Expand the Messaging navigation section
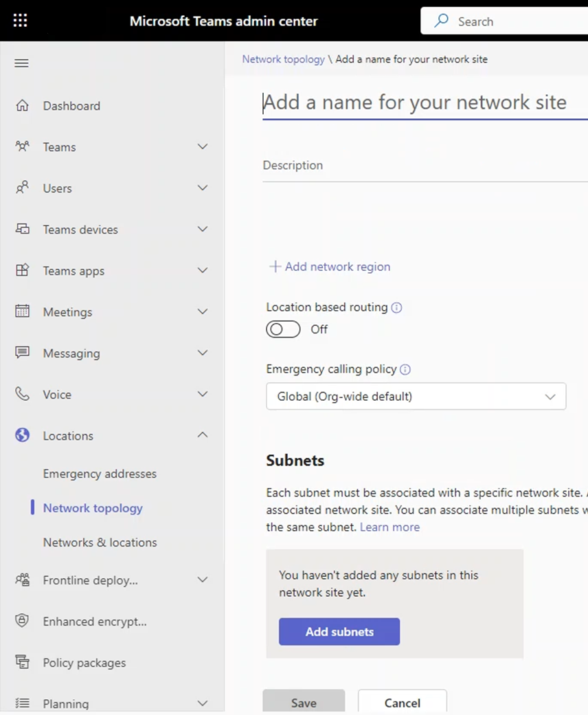The height and width of the screenshot is (715, 588). coord(202,353)
